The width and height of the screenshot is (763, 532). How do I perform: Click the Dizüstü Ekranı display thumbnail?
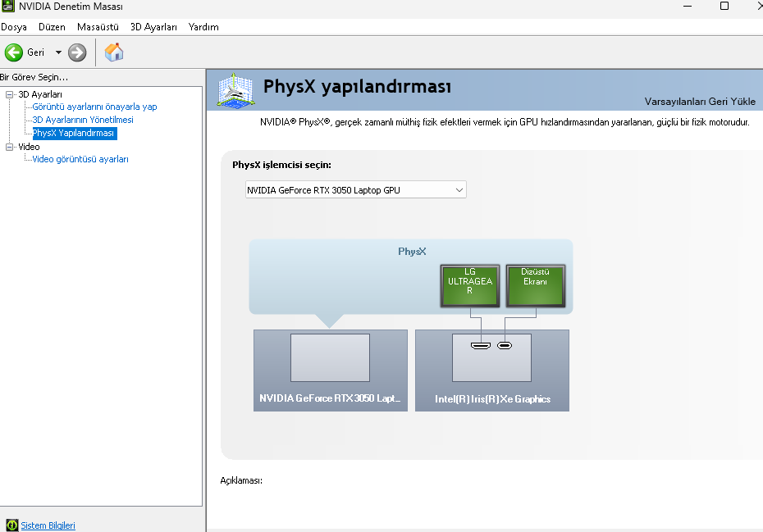pyautogui.click(x=535, y=286)
